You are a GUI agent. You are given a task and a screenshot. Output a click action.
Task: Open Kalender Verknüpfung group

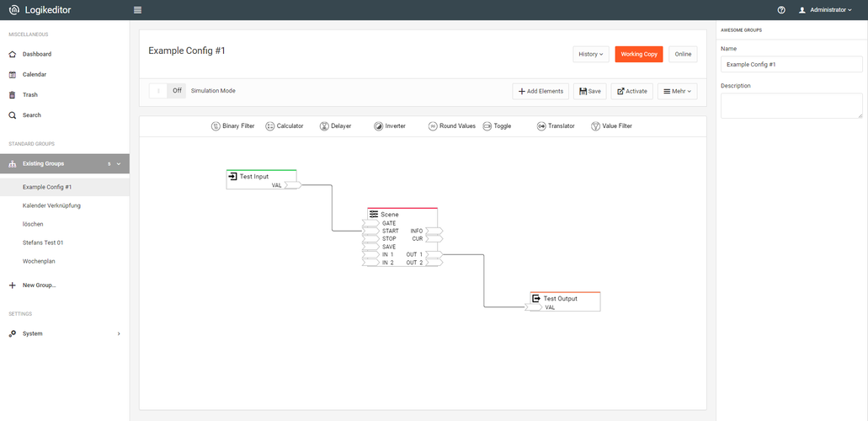[51, 205]
